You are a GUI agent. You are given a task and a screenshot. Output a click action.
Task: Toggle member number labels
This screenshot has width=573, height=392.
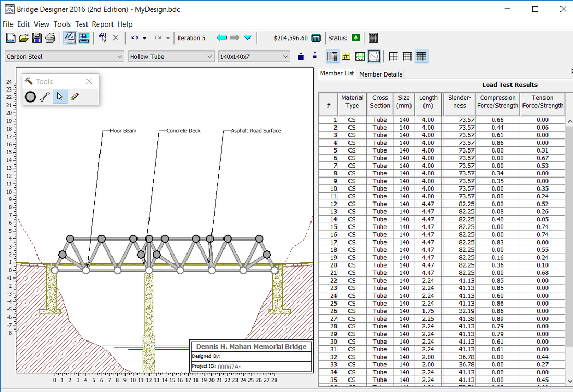346,56
